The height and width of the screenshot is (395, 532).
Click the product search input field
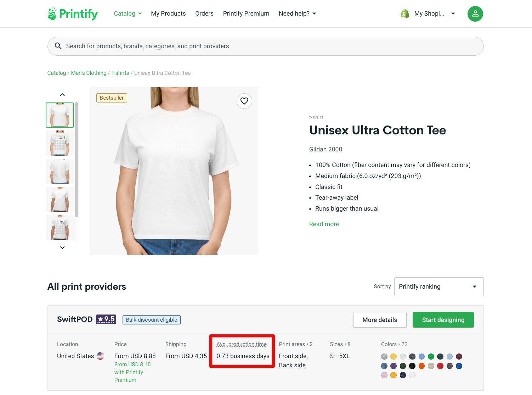[266, 46]
